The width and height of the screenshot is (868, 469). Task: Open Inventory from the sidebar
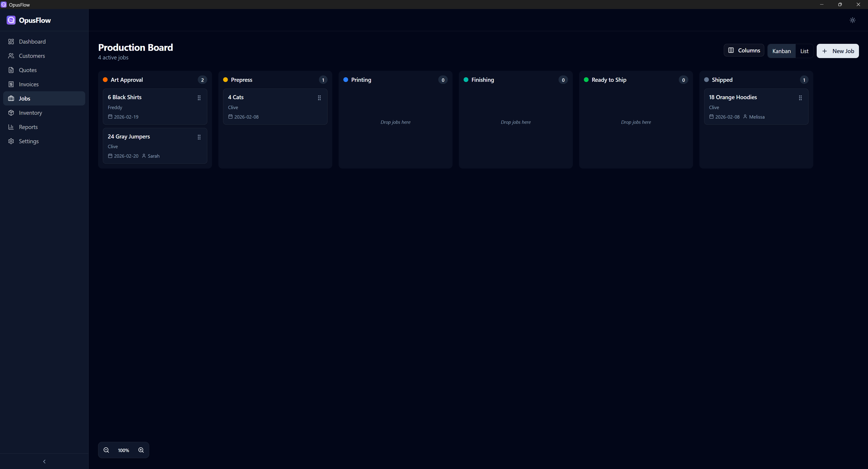coord(30,113)
